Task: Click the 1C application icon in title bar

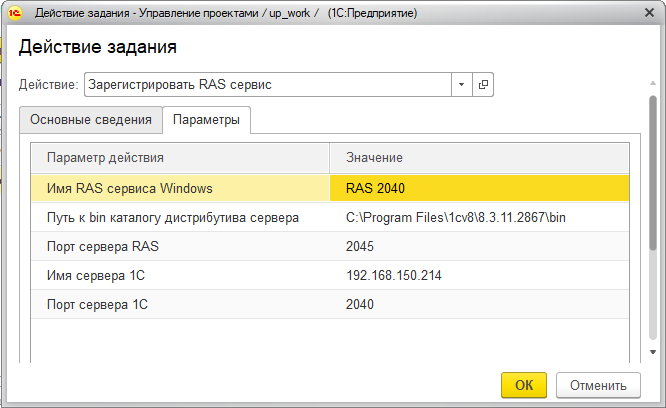Action: (14, 13)
